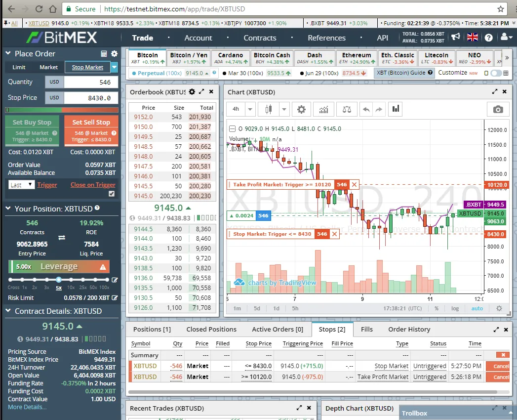Open Account menu in header
Image resolution: width=517 pixels, height=420 pixels.
click(x=198, y=38)
